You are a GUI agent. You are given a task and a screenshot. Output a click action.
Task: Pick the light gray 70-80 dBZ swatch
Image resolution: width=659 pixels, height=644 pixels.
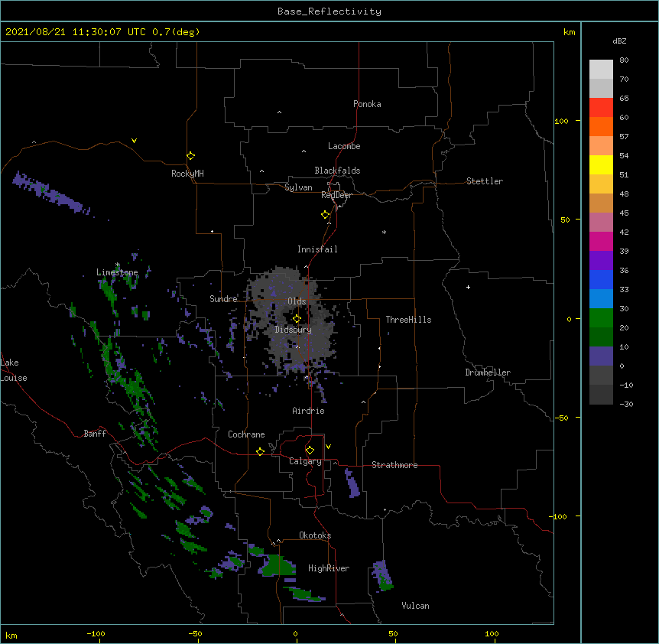coord(601,69)
